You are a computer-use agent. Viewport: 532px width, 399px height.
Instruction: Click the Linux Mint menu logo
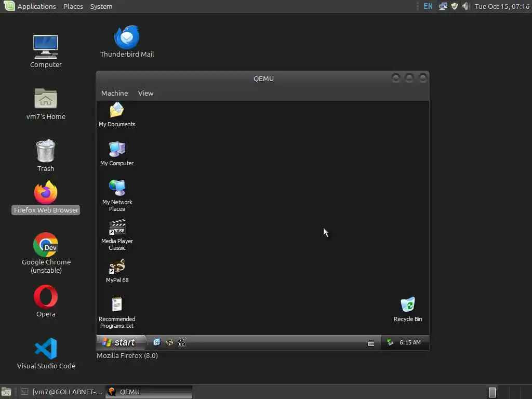point(9,6)
